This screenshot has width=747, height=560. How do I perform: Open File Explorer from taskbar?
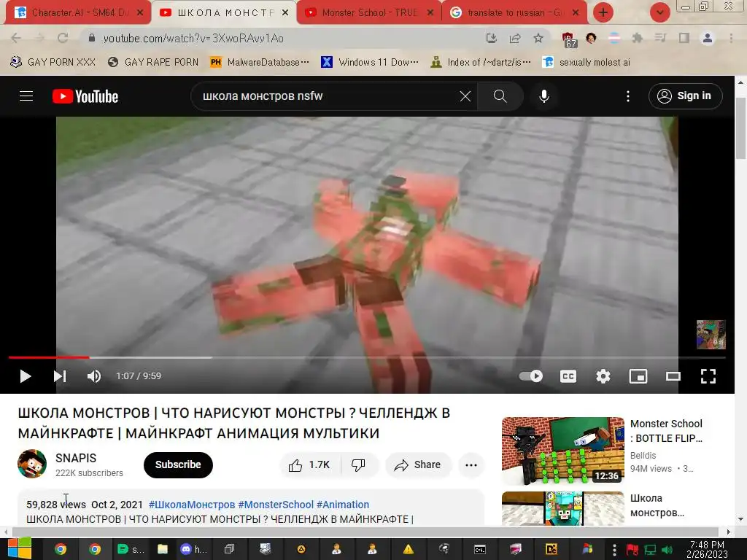point(163,550)
